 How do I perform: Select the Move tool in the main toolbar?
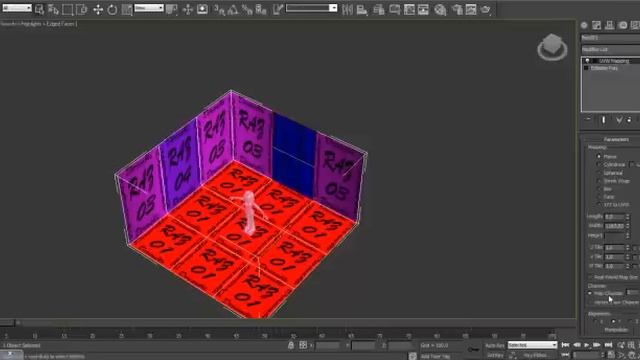(98, 9)
